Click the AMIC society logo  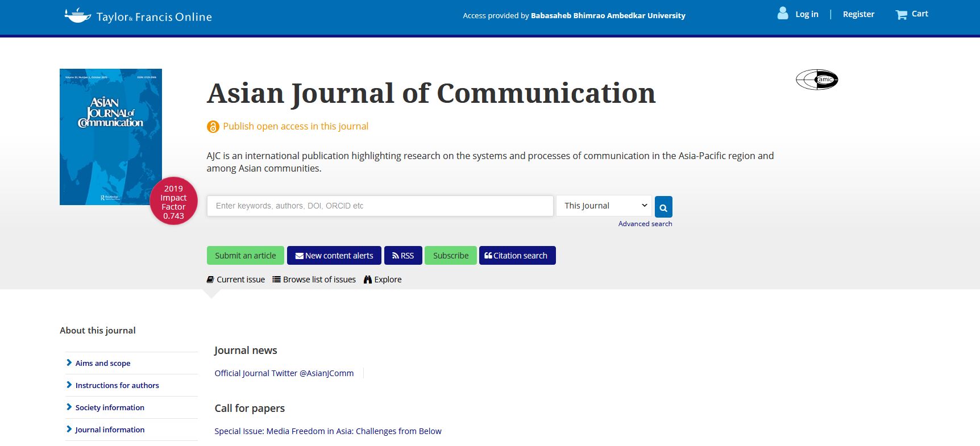click(x=817, y=80)
